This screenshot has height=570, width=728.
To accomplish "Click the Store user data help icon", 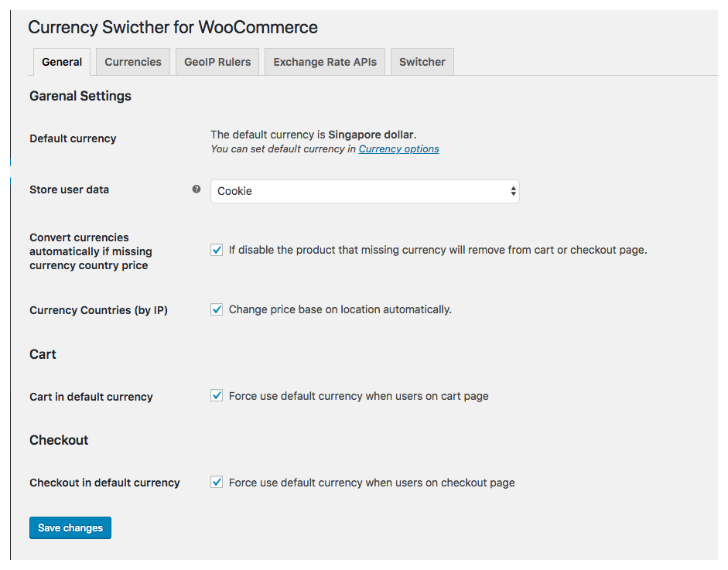I will point(197,189).
